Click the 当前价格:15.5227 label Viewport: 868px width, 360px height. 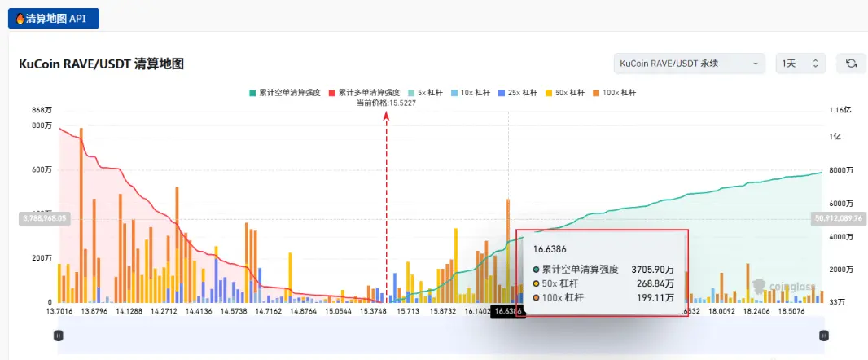tap(387, 103)
